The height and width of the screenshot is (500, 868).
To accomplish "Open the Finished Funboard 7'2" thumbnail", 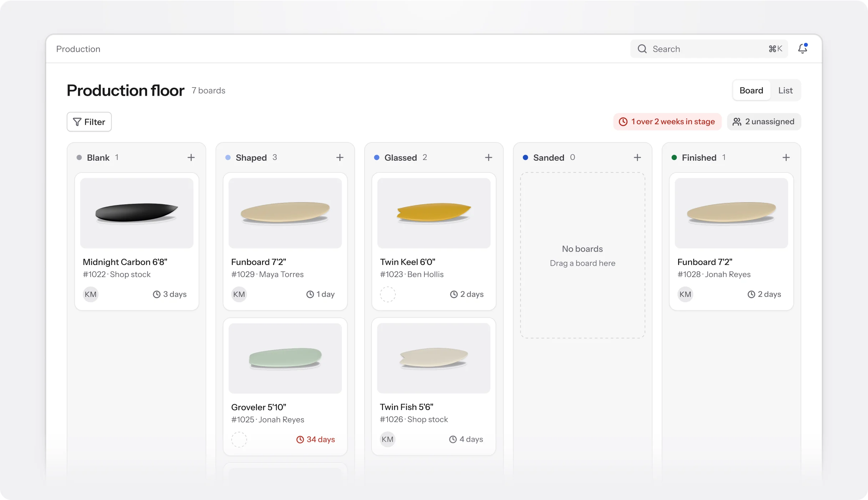I will (x=731, y=213).
